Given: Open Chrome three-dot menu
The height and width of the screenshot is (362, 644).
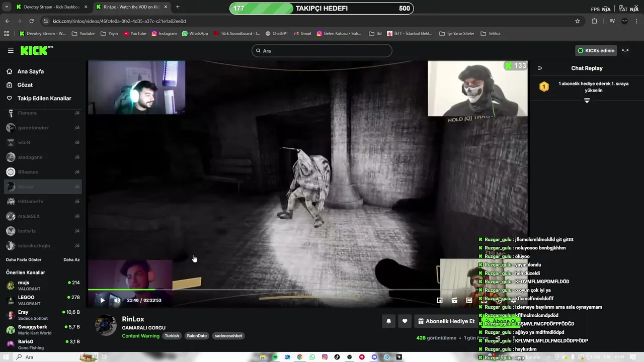Looking at the screenshot, I should [x=637, y=21].
